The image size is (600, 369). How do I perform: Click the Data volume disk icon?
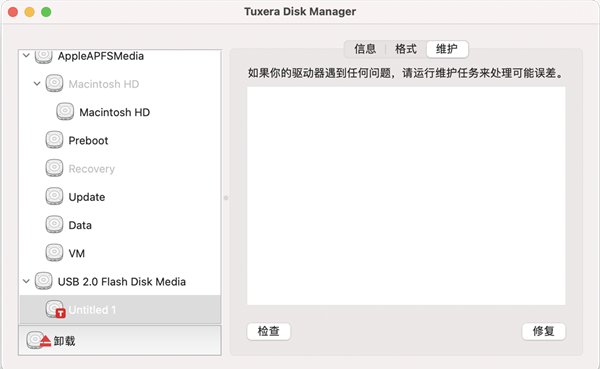54,225
